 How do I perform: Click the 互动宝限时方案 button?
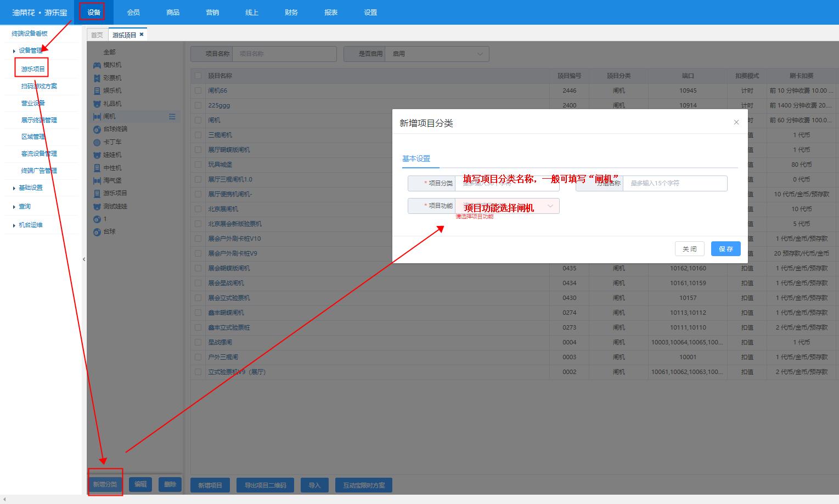click(364, 485)
